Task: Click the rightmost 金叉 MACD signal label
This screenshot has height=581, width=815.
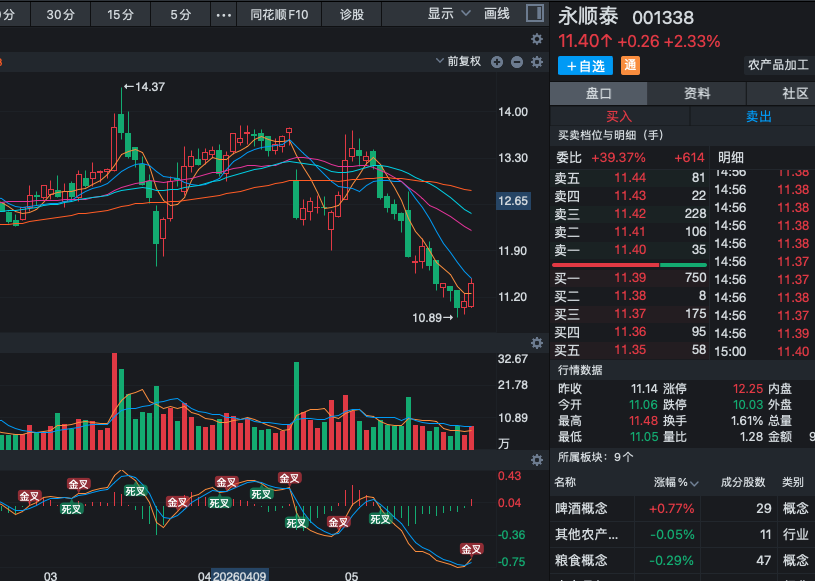Action: coord(471,549)
